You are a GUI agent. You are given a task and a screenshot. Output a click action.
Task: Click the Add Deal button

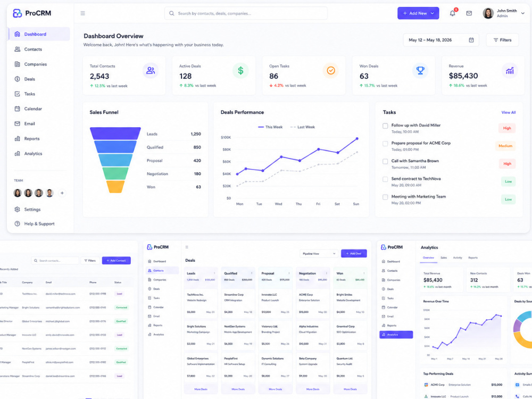coord(354,253)
